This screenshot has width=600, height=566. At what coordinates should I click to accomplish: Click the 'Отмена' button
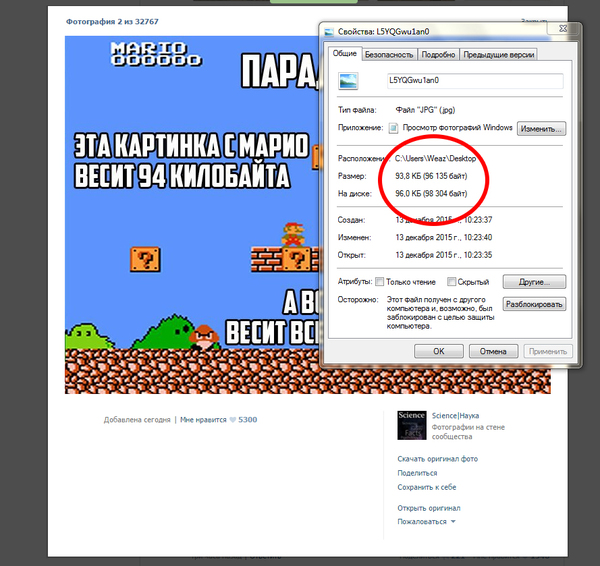coord(492,351)
